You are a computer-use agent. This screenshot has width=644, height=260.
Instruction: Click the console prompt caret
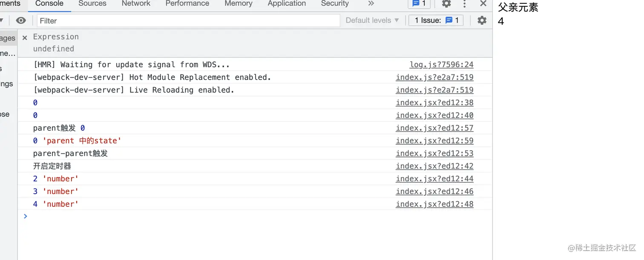click(x=26, y=216)
